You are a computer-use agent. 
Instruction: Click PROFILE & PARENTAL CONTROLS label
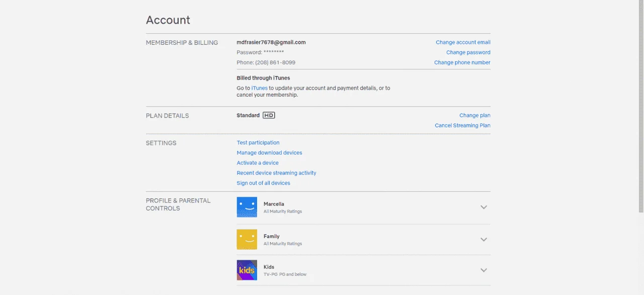(178, 204)
